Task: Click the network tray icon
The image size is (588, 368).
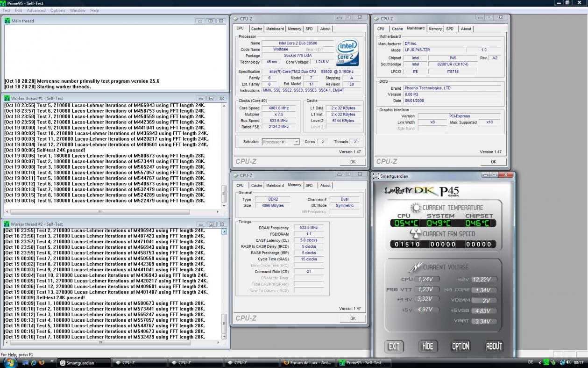Action: coord(562,362)
